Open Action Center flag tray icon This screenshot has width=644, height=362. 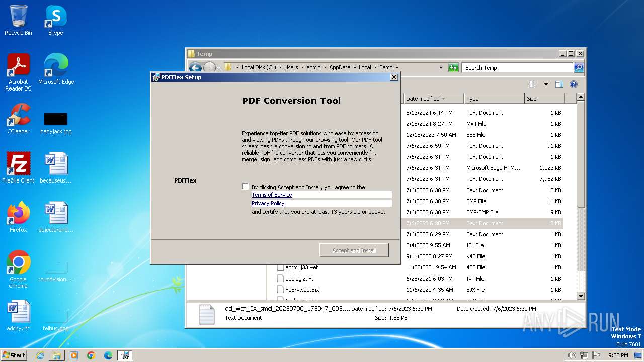coord(596,355)
